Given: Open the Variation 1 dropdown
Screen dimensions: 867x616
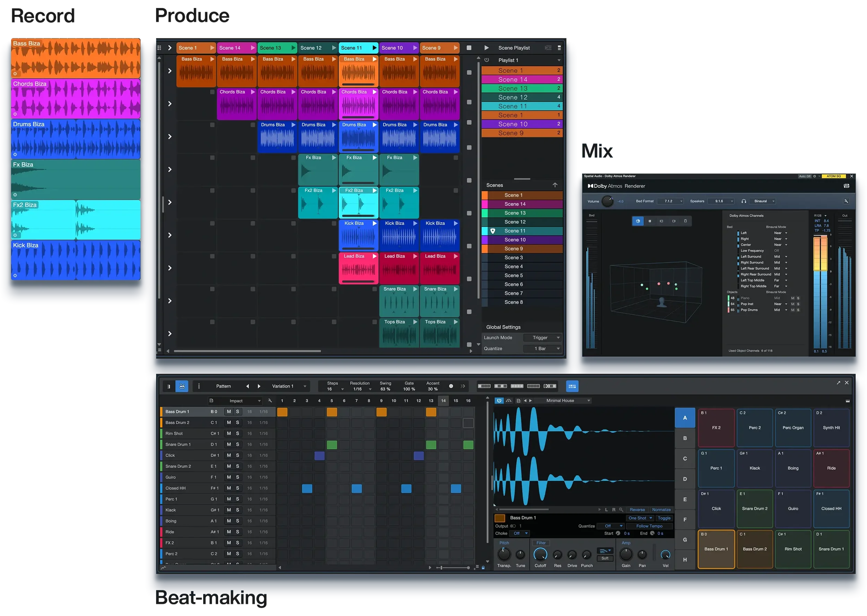Looking at the screenshot, I should [305, 386].
